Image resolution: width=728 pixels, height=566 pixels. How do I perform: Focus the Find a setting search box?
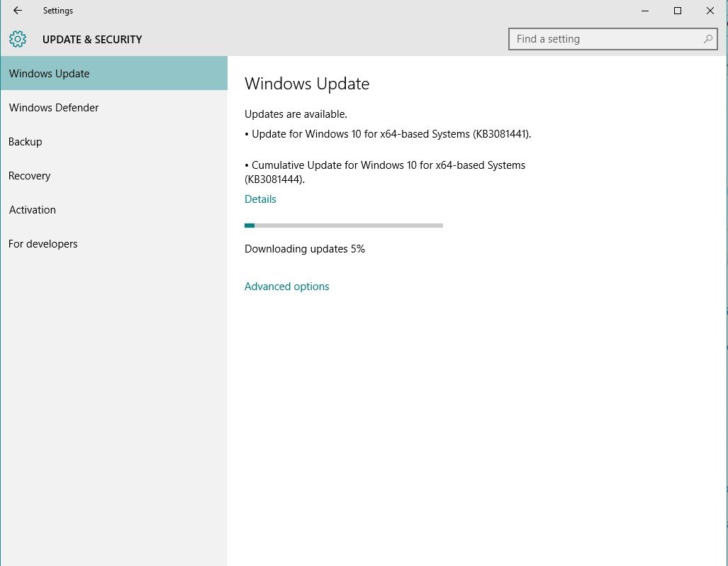[613, 39]
